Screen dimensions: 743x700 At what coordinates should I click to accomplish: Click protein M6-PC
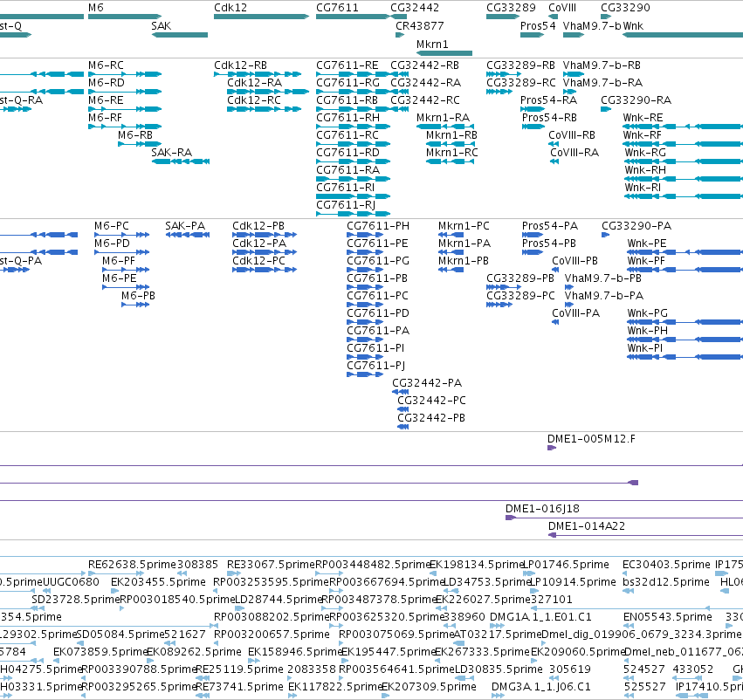point(121,235)
